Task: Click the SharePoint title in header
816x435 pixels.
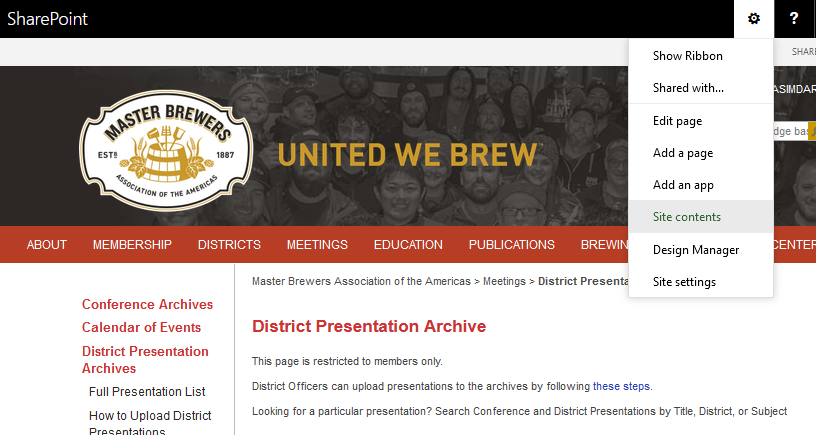Action: tap(47, 19)
